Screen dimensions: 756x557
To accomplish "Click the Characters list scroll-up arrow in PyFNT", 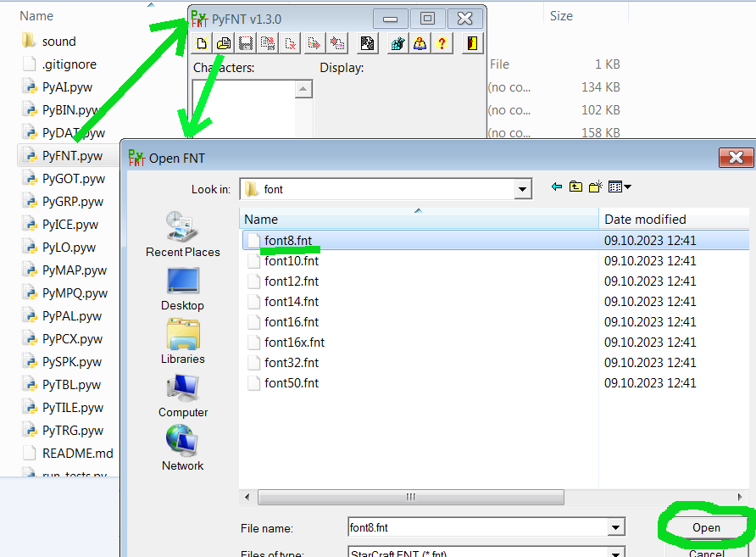I will (x=303, y=89).
